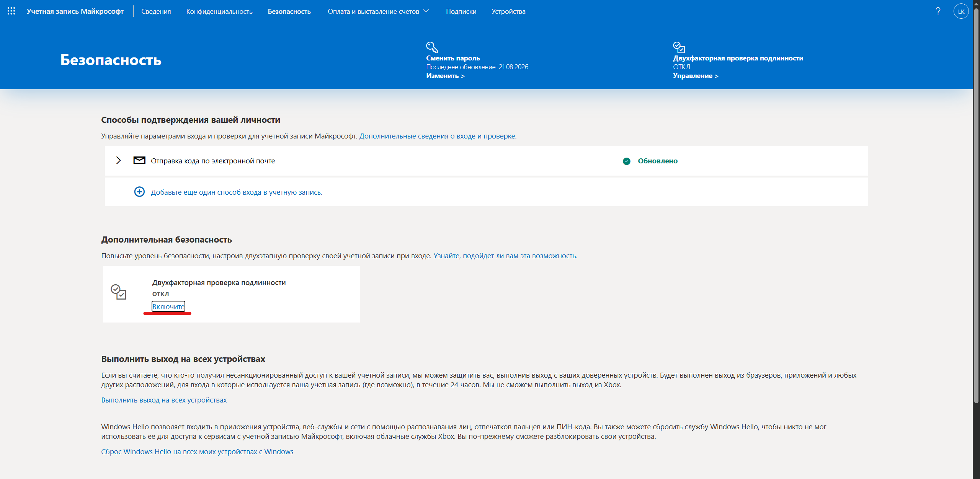Select Безопасность tab
Screen dimensions: 980x479
(x=289, y=11)
